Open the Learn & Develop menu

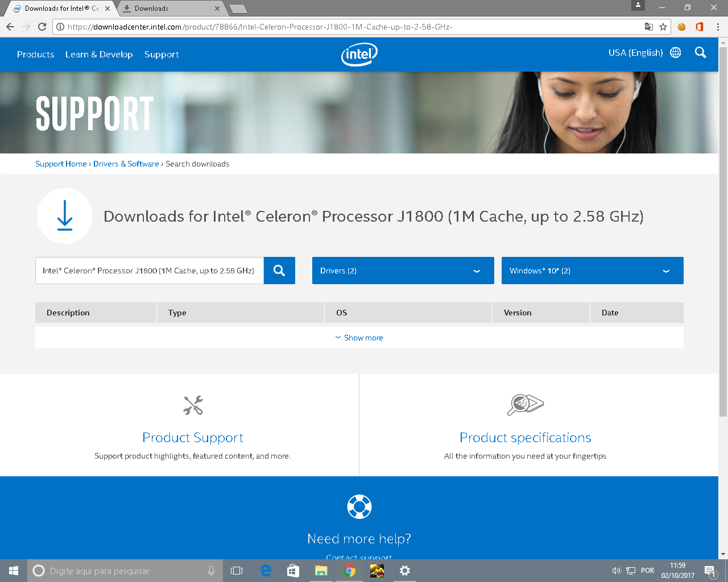[99, 55]
